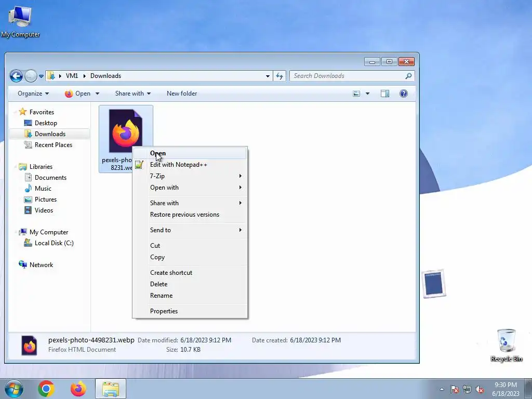Click the Change your view icon
This screenshot has width=532, height=399.
356,94
